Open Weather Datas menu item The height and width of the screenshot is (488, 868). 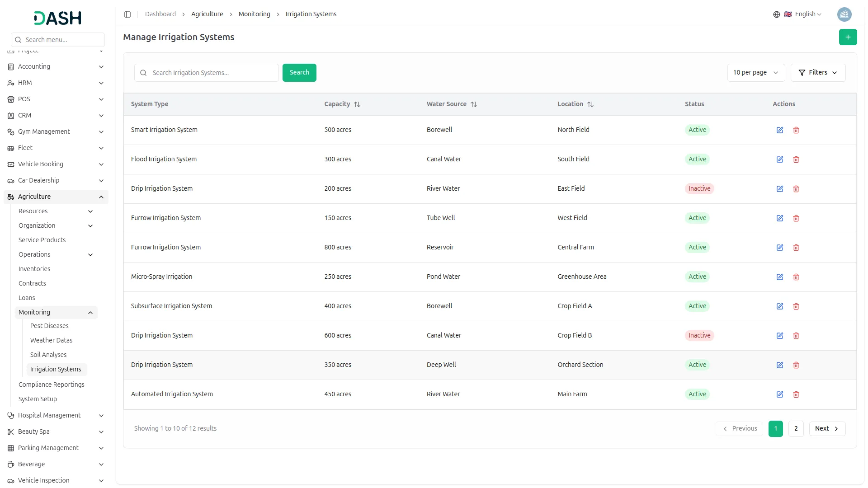tap(51, 341)
